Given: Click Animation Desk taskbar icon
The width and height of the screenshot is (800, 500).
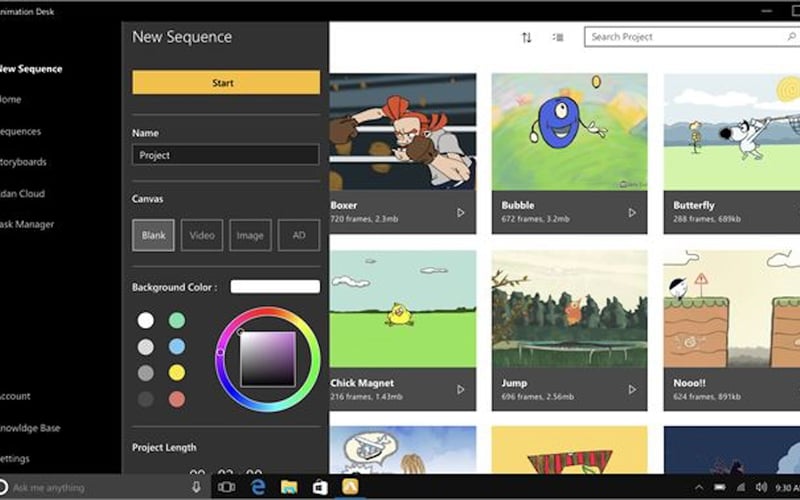Looking at the screenshot, I should (x=350, y=487).
